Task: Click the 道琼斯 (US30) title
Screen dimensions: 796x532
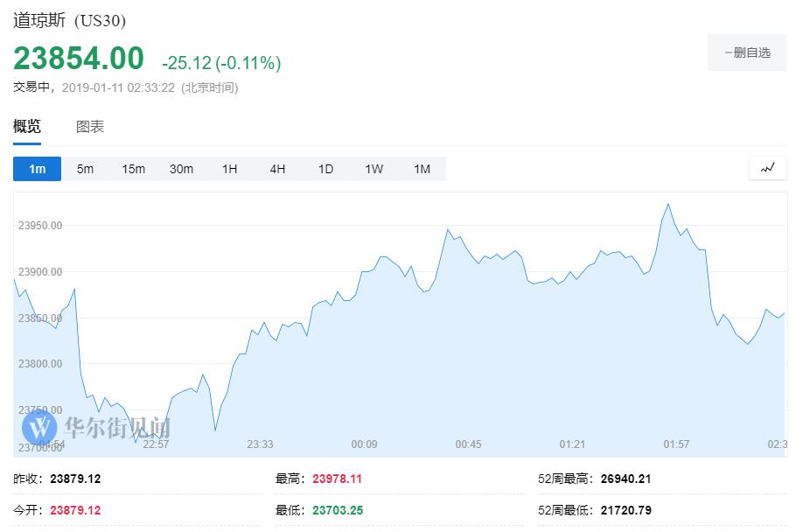Action: pyautogui.click(x=69, y=20)
